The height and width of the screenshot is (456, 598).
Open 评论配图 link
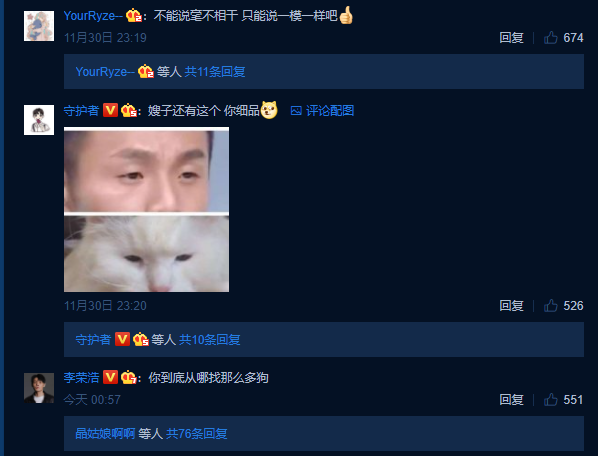pyautogui.click(x=330, y=111)
